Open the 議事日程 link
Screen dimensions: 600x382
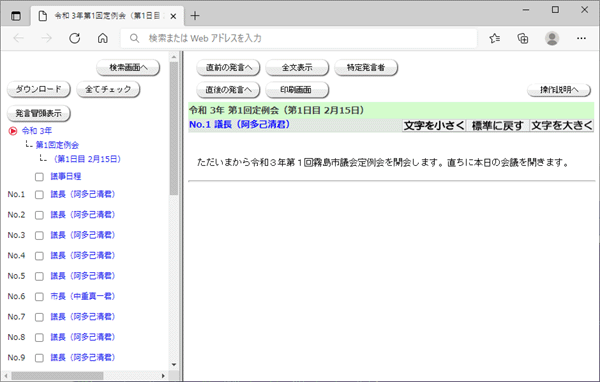pyautogui.click(x=66, y=176)
